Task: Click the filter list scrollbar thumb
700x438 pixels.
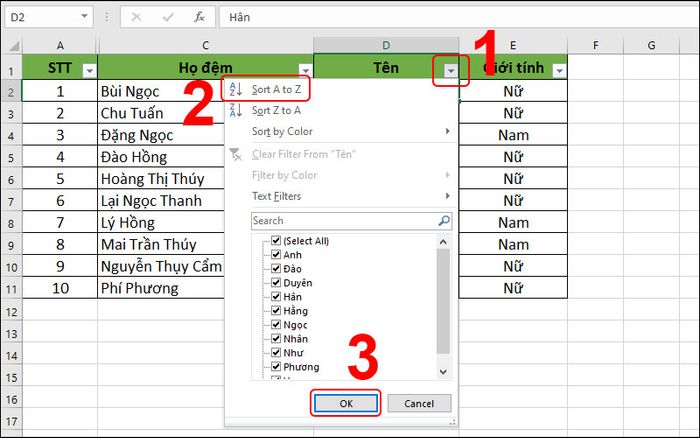Action: pos(443,301)
